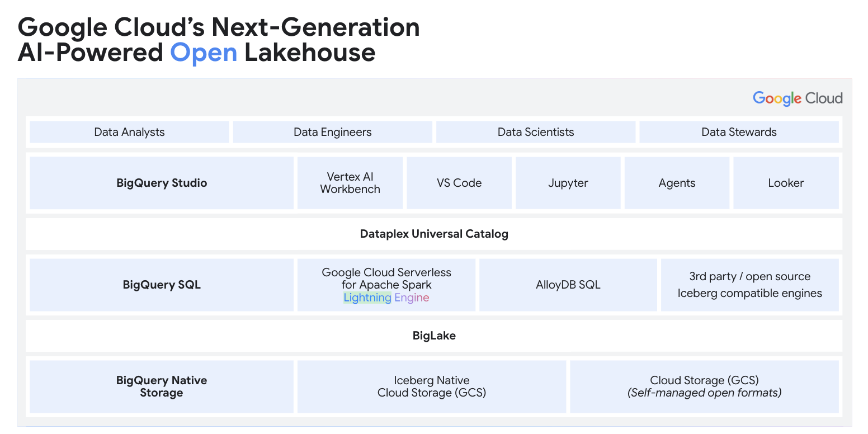This screenshot has width=868, height=434.
Task: Click the Google Cloud logo
Action: tap(798, 98)
